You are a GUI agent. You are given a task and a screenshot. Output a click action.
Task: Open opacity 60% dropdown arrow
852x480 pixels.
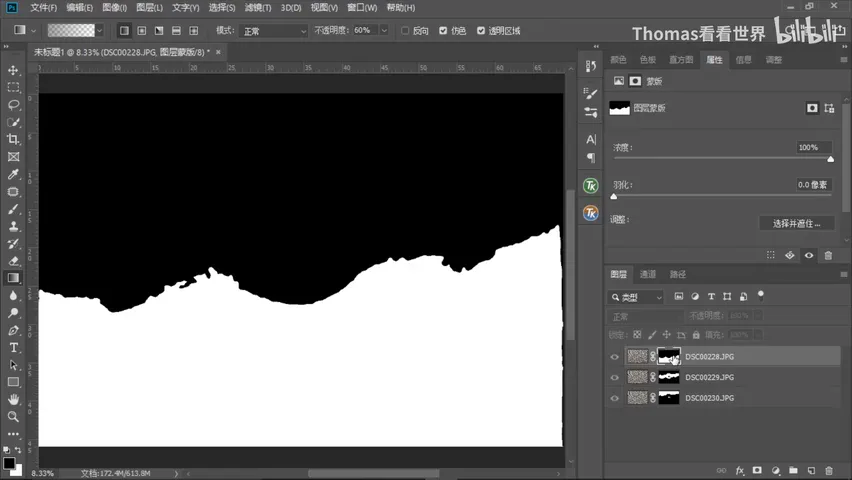(x=384, y=30)
